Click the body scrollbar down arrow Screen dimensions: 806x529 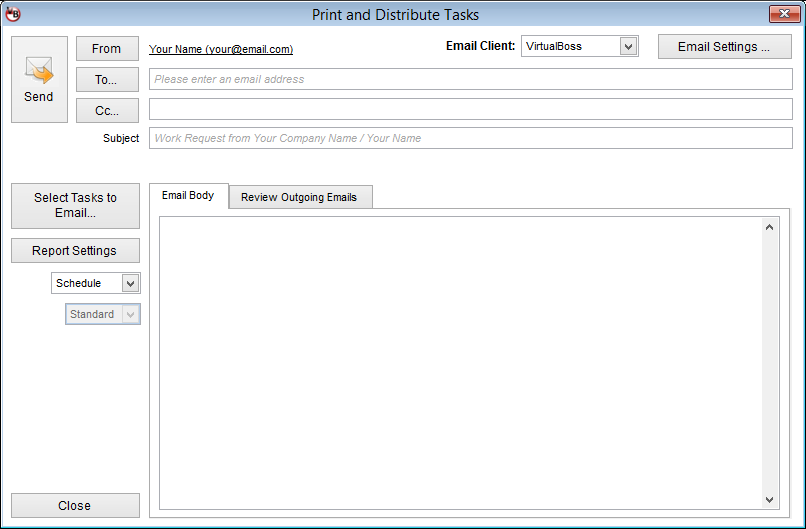tap(769, 499)
